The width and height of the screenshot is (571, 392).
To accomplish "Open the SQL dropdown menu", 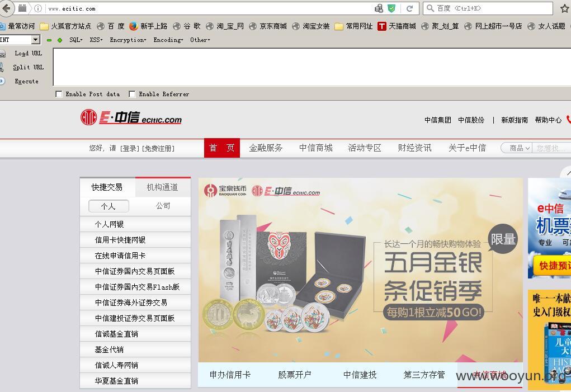I will [75, 40].
